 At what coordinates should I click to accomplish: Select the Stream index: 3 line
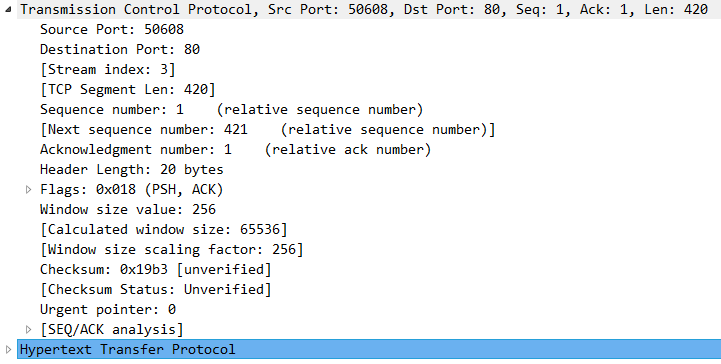coord(108,69)
